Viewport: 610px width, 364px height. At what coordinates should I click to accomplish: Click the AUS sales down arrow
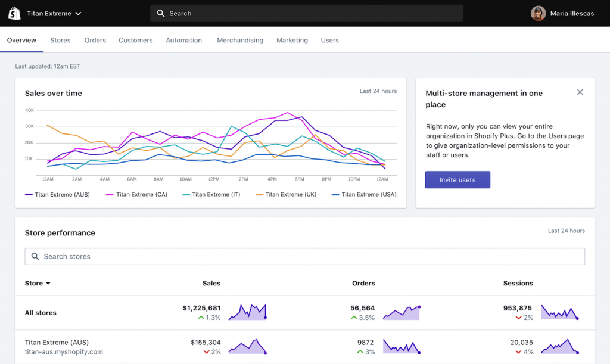(206, 352)
